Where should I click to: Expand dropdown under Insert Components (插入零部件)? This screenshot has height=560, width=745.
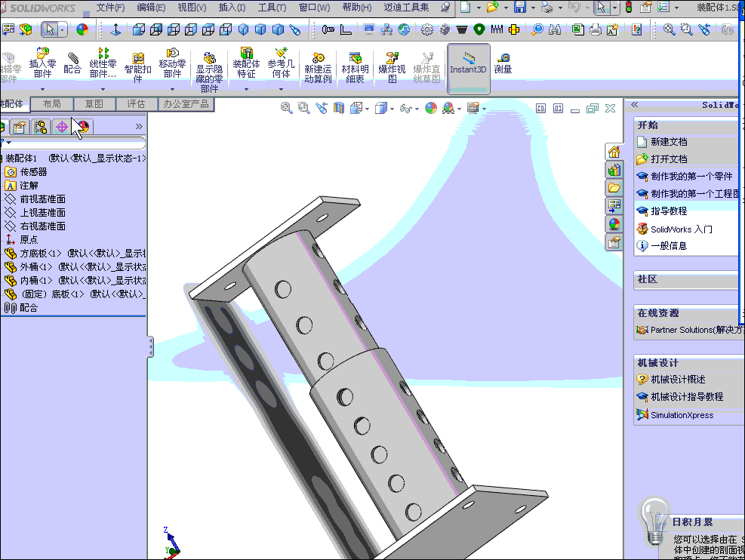click(x=42, y=89)
